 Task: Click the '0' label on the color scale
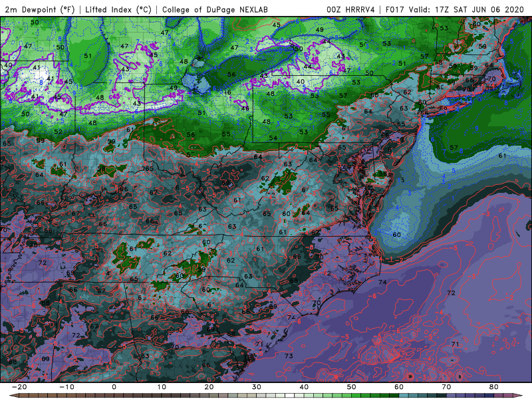pyautogui.click(x=114, y=387)
